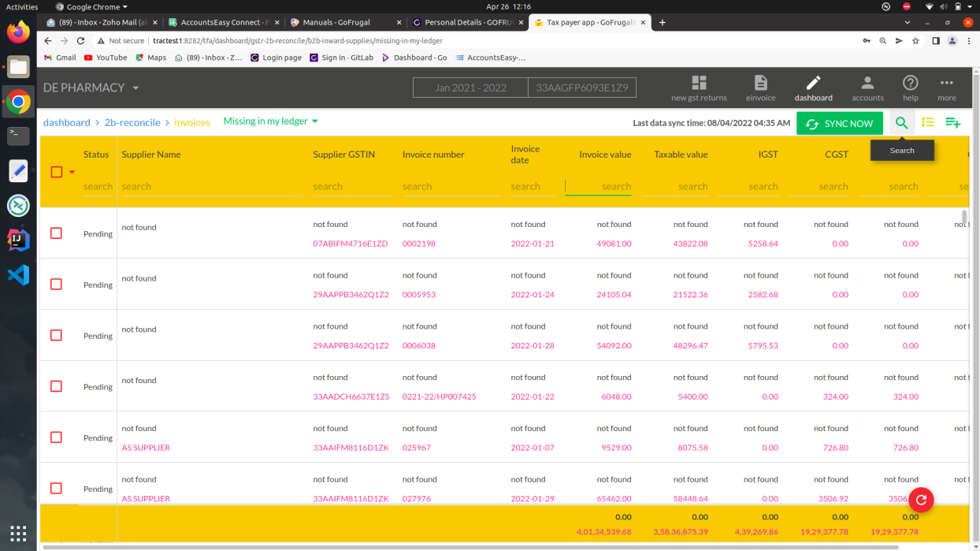980x551 pixels.
Task: Click the red floating refresh button
Action: coord(921,500)
